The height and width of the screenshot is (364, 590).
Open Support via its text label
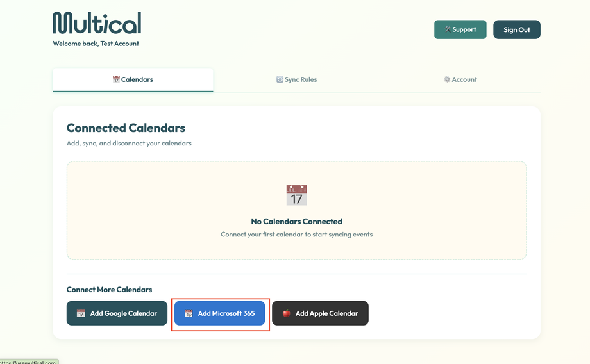(x=464, y=29)
